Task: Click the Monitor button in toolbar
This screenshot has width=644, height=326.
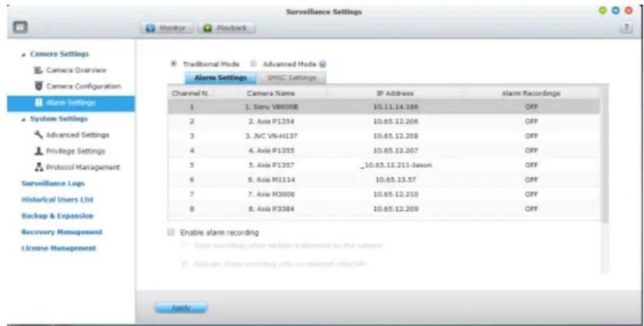Action: point(169,28)
